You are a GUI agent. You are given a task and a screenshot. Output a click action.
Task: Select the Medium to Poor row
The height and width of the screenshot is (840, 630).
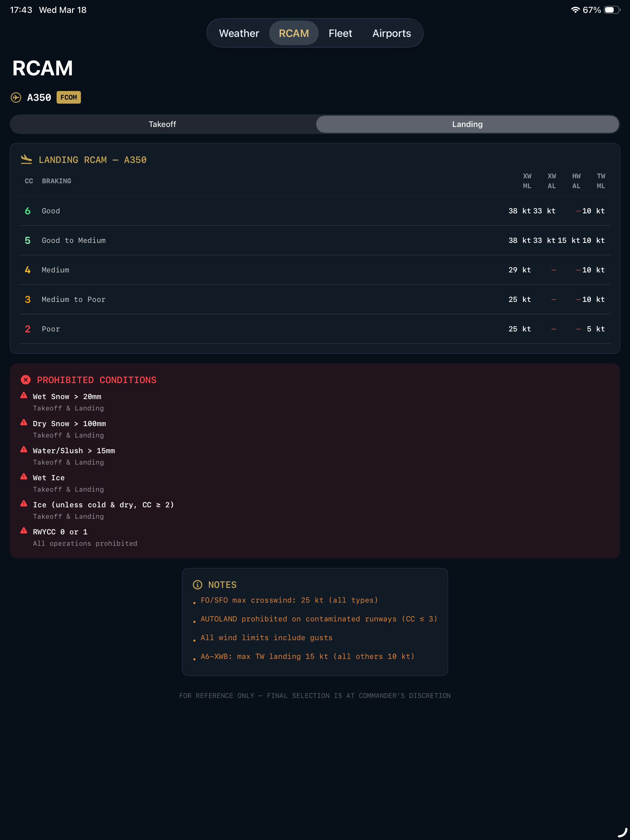tap(315, 299)
